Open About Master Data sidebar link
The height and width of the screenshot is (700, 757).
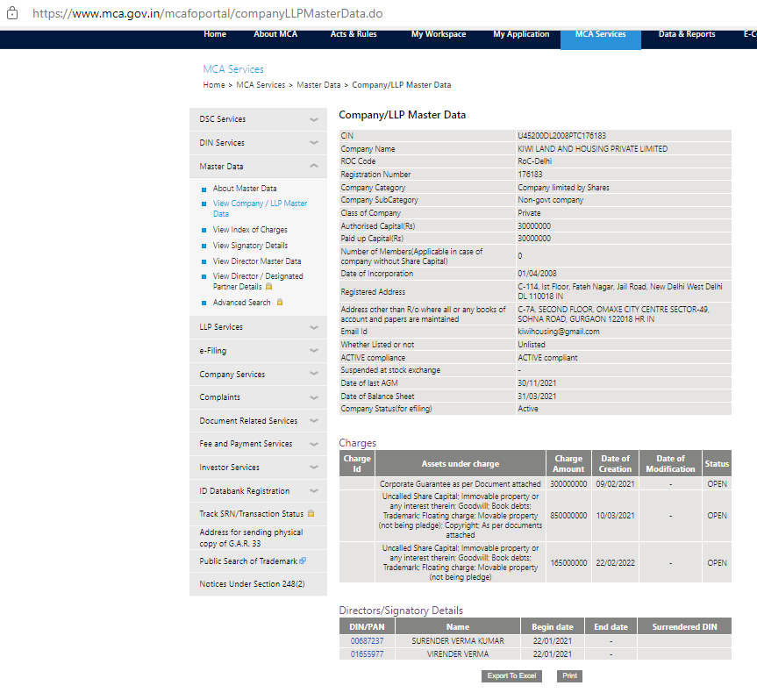(245, 189)
